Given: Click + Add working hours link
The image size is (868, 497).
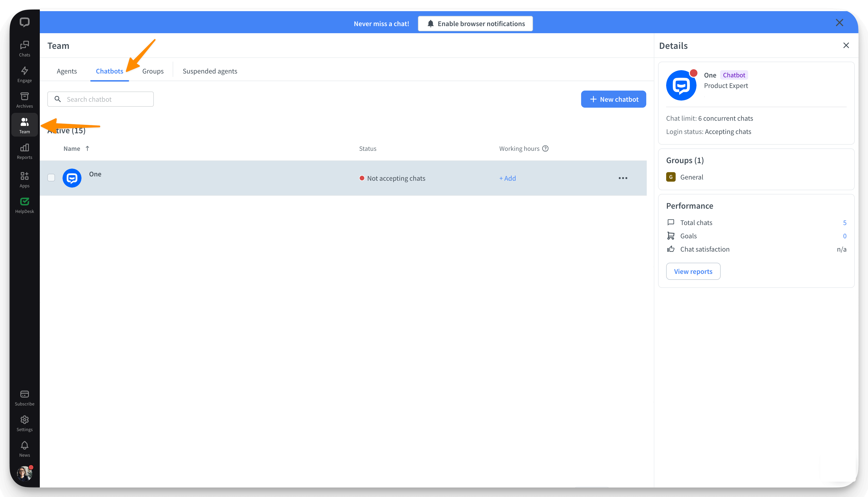Looking at the screenshot, I should pyautogui.click(x=507, y=178).
